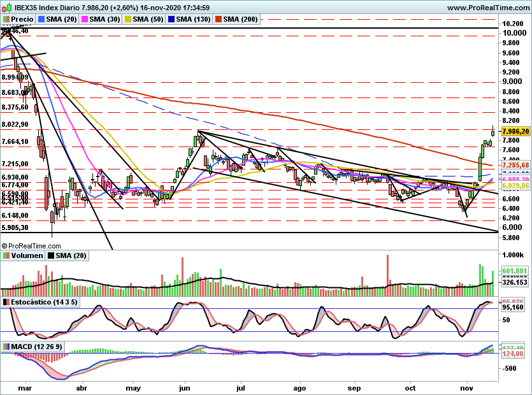The width and height of the screenshot is (532, 395).
Task: Click the ©ProRealTime.com copyright text
Action: 31,246
